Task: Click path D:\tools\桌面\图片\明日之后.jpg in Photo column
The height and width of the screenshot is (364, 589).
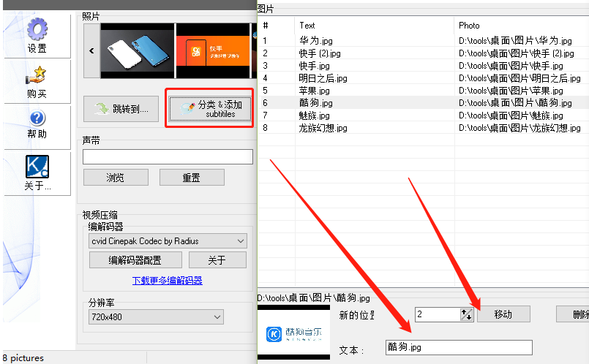Action: tap(519, 78)
